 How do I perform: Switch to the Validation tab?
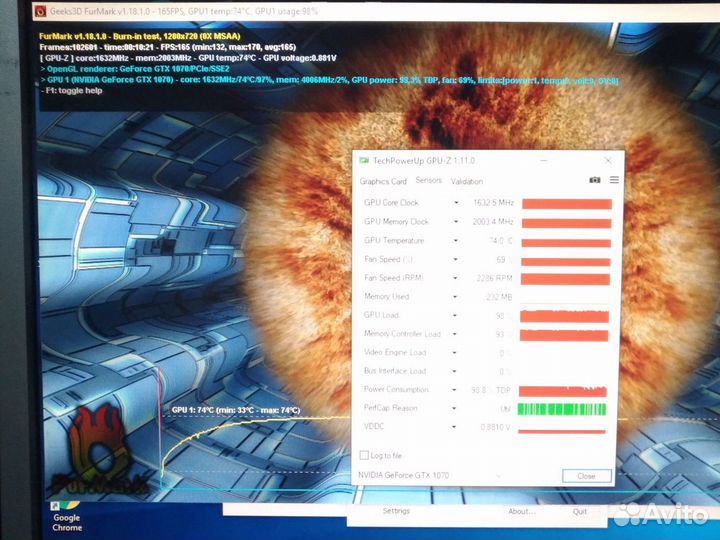467,181
